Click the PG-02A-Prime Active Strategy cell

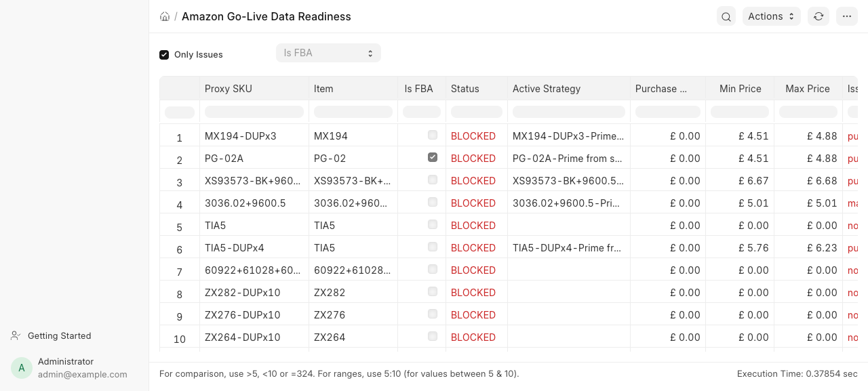pyautogui.click(x=569, y=158)
